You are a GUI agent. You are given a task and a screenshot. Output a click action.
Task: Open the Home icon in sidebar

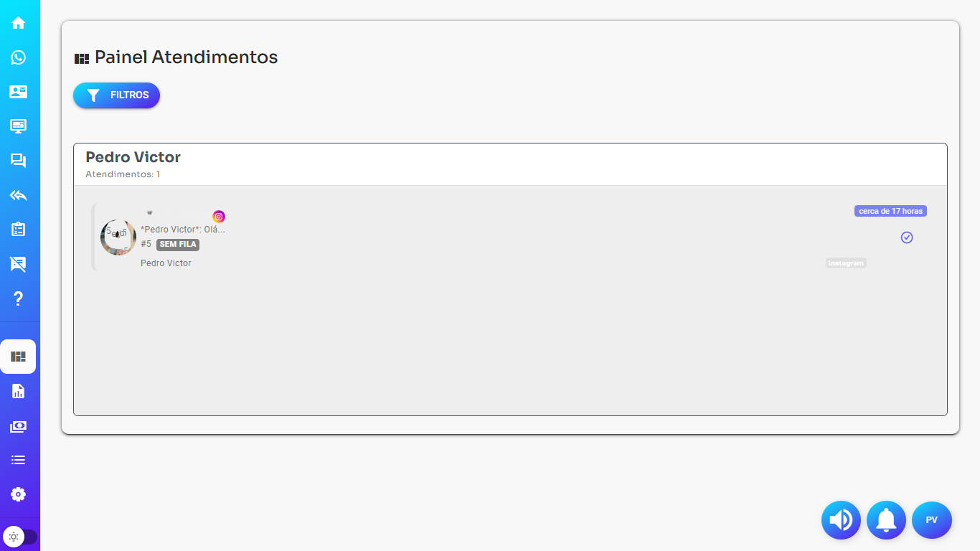pyautogui.click(x=19, y=23)
